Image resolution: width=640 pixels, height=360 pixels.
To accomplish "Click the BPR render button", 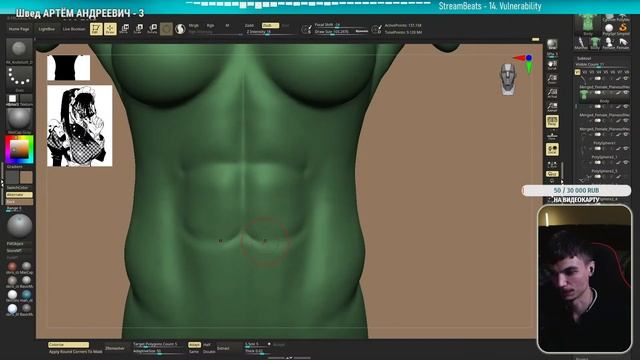I will (552, 44).
